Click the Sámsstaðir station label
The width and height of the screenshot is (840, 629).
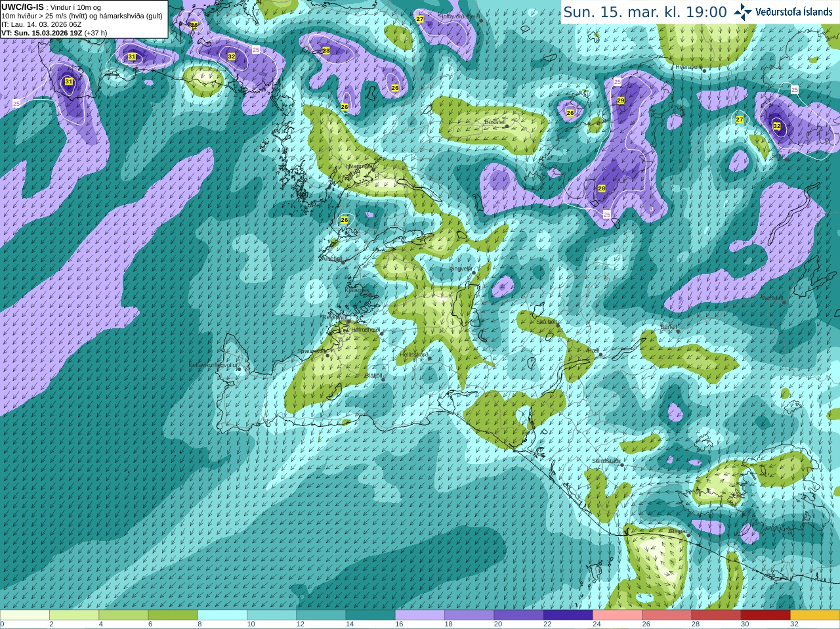tap(606, 461)
